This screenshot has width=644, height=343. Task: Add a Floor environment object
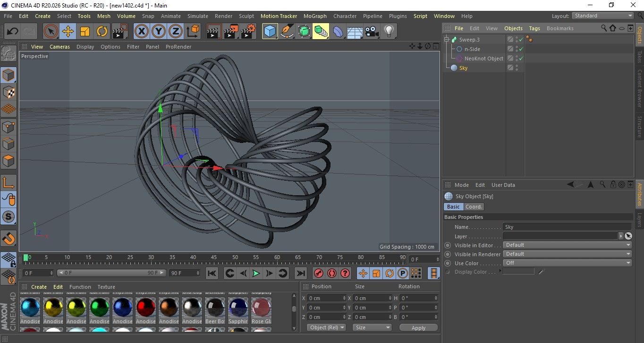(x=355, y=32)
